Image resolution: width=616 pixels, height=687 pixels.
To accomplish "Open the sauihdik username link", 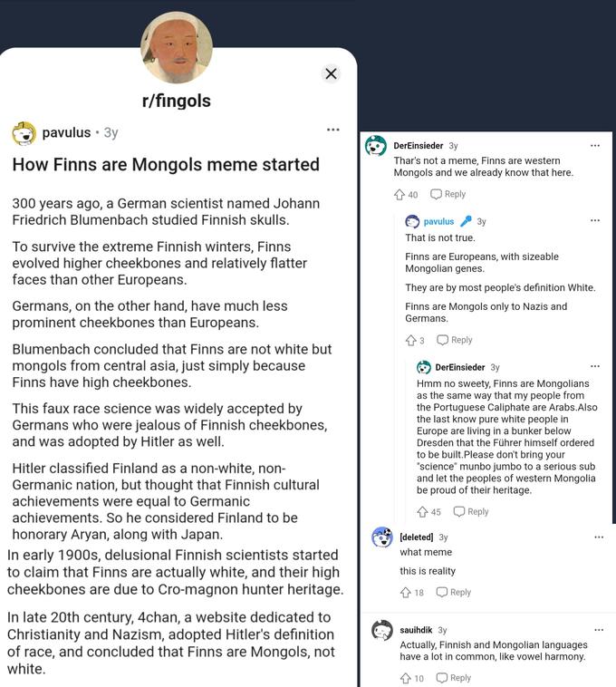I will (416, 630).
